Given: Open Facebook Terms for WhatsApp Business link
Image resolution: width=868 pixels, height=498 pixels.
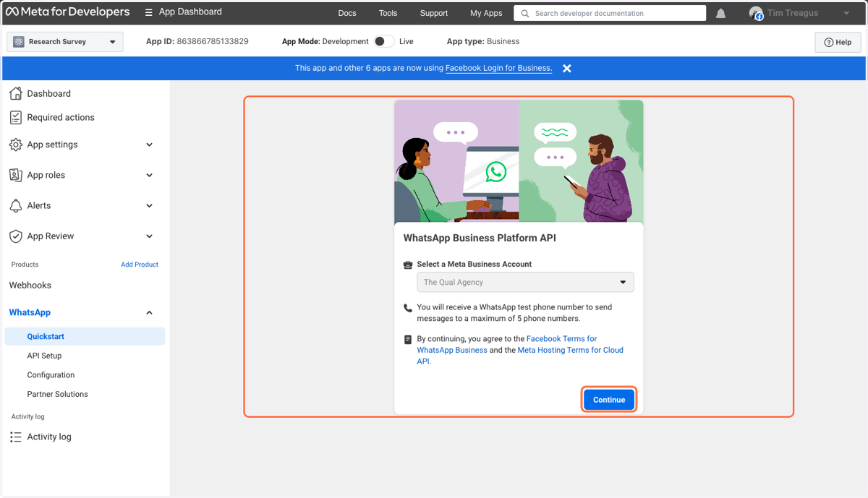Looking at the screenshot, I should coord(507,344).
